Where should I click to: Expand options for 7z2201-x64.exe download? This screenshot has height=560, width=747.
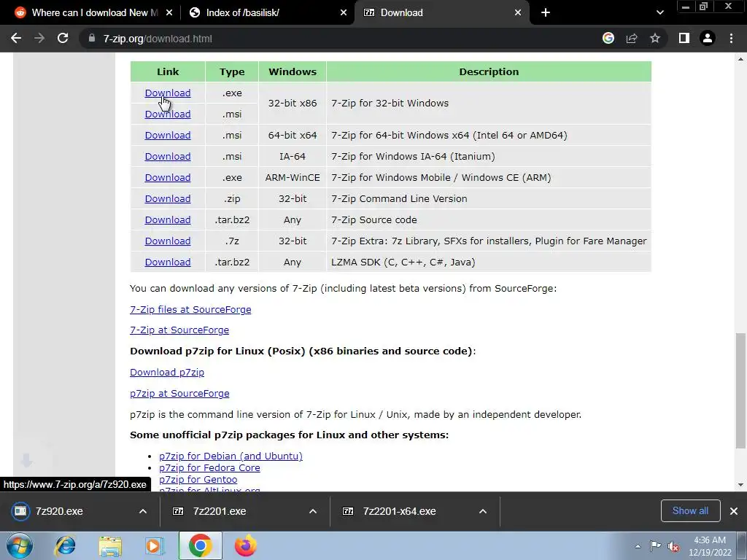pyautogui.click(x=483, y=511)
